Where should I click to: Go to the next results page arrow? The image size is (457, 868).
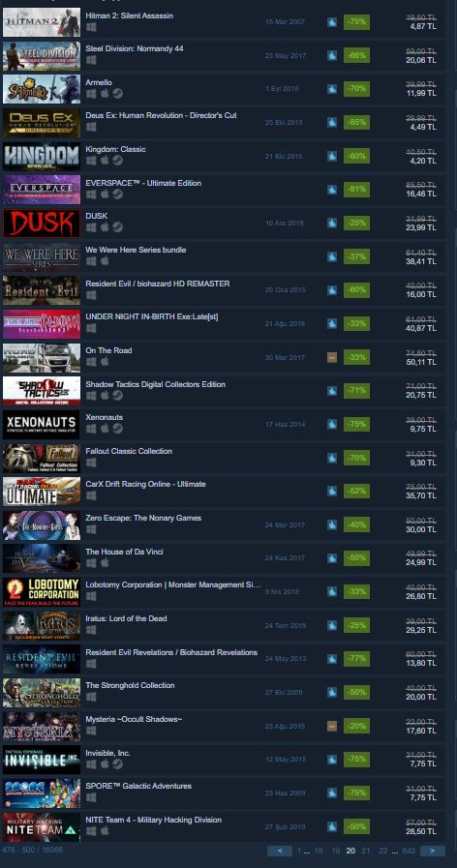coord(432,851)
